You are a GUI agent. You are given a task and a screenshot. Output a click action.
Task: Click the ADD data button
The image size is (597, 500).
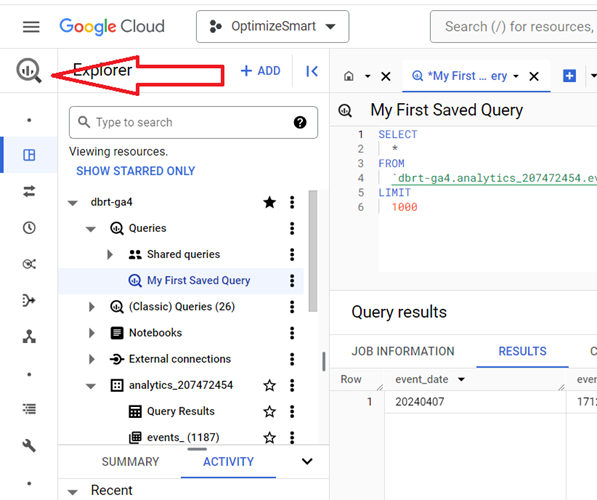[261, 71]
